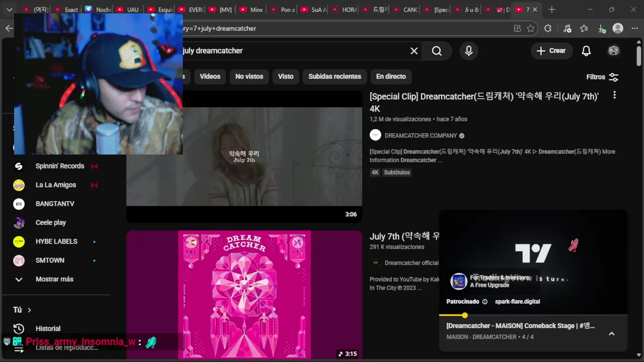Open YouTube notifications bell
644x362 pixels.
coord(586,51)
